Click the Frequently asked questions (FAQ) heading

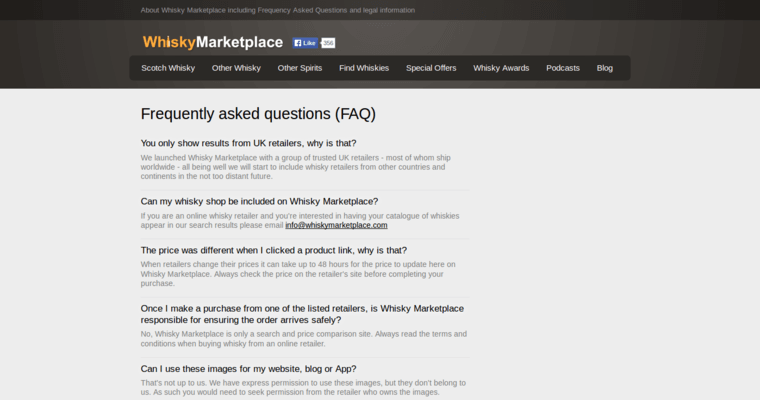[x=258, y=114]
